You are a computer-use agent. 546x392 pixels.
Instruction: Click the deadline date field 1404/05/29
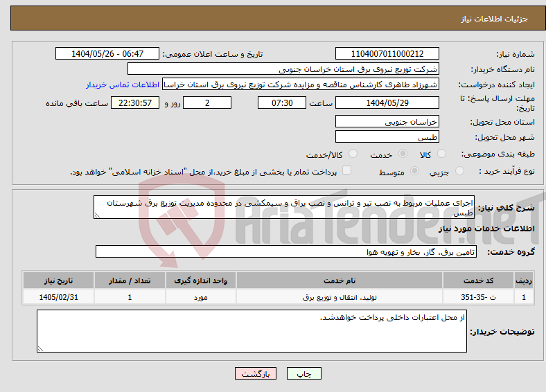387,103
